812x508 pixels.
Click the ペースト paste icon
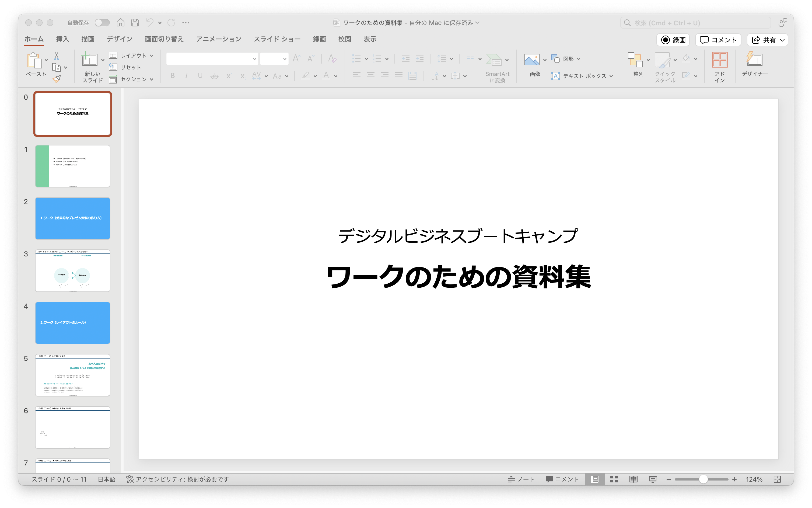click(x=34, y=61)
